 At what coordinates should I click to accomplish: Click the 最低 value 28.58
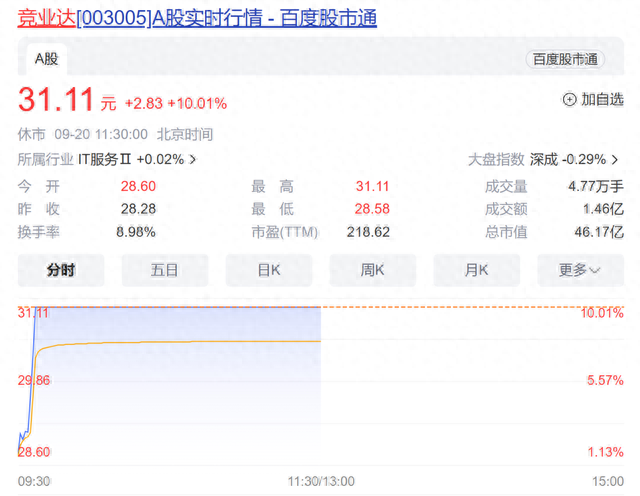click(x=372, y=209)
